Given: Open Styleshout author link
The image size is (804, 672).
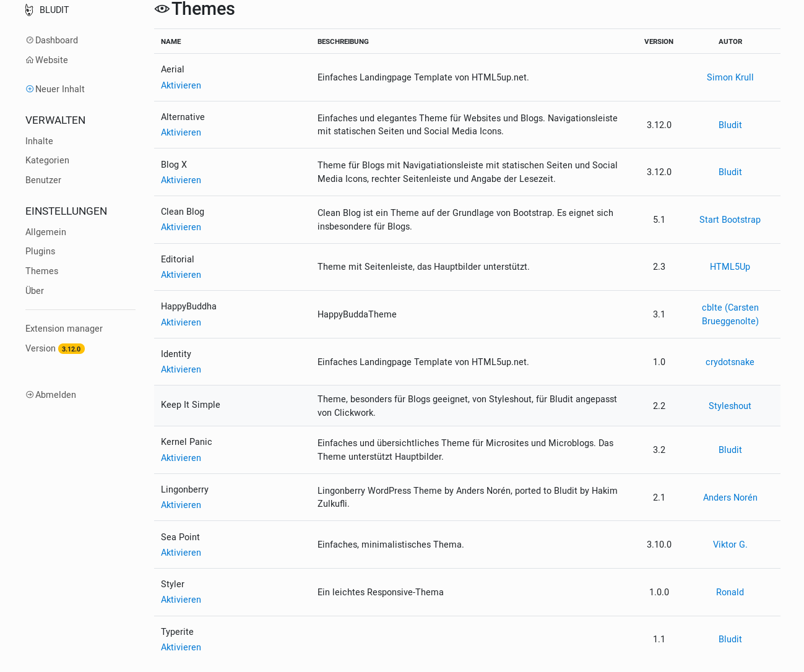Looking at the screenshot, I should click(730, 406).
